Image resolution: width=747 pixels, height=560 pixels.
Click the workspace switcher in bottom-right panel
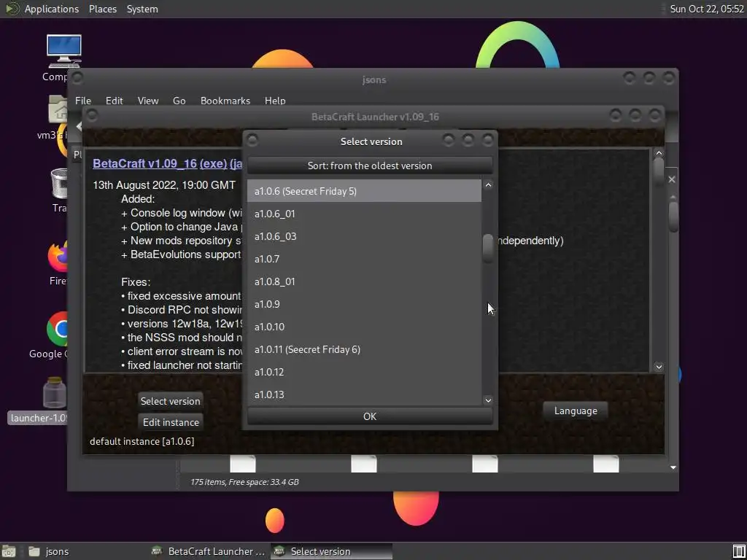pos(739,551)
